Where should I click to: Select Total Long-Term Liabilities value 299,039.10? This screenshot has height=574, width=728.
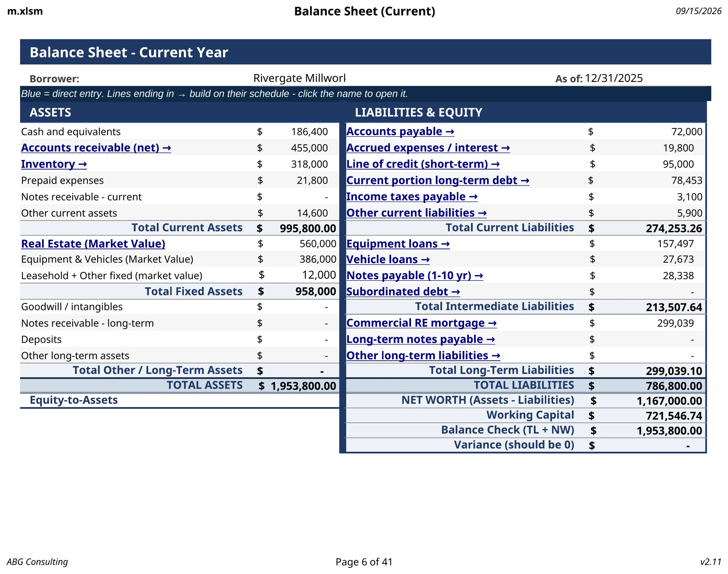click(x=674, y=371)
